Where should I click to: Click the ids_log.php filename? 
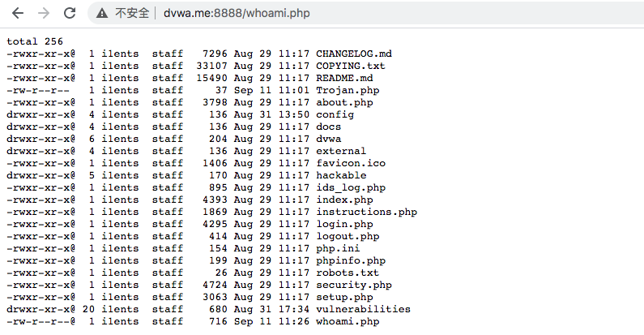(350, 188)
